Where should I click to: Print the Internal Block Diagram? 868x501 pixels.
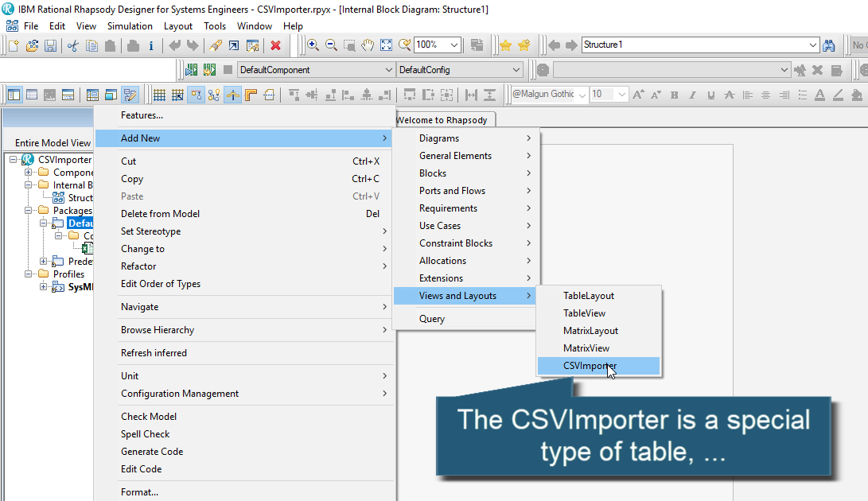tap(131, 45)
